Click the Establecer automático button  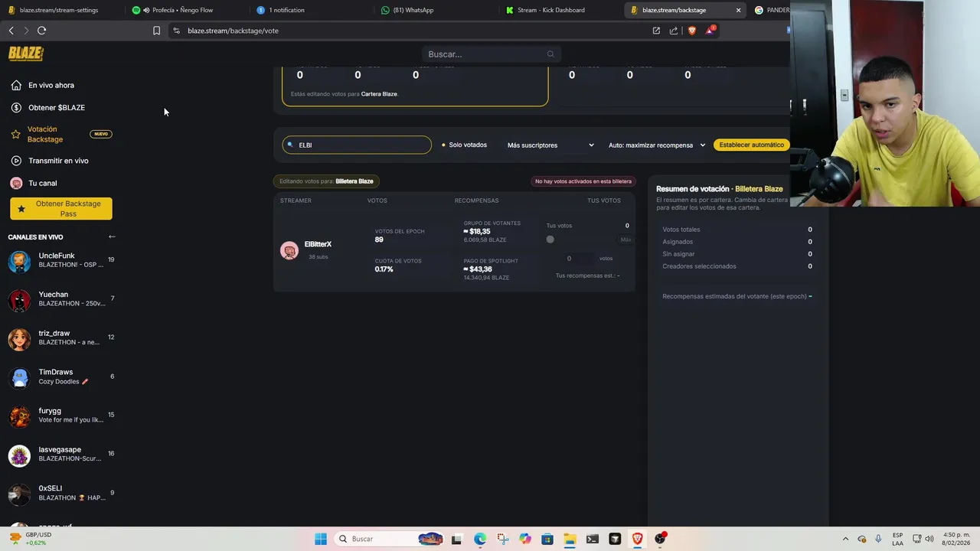point(751,145)
